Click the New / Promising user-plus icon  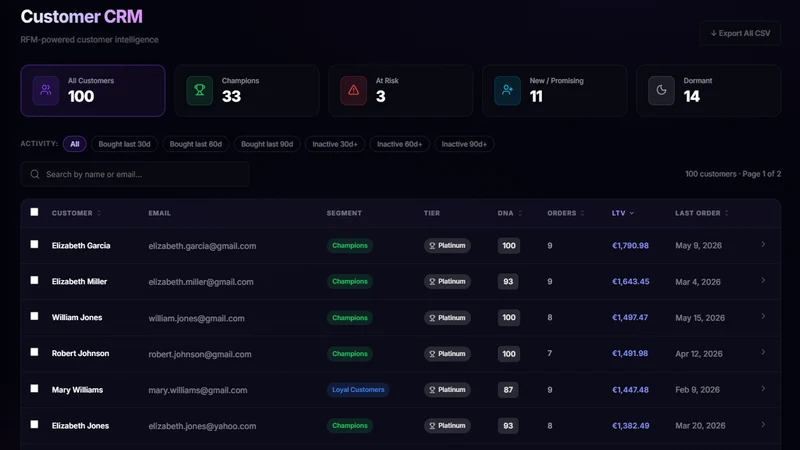tap(507, 90)
